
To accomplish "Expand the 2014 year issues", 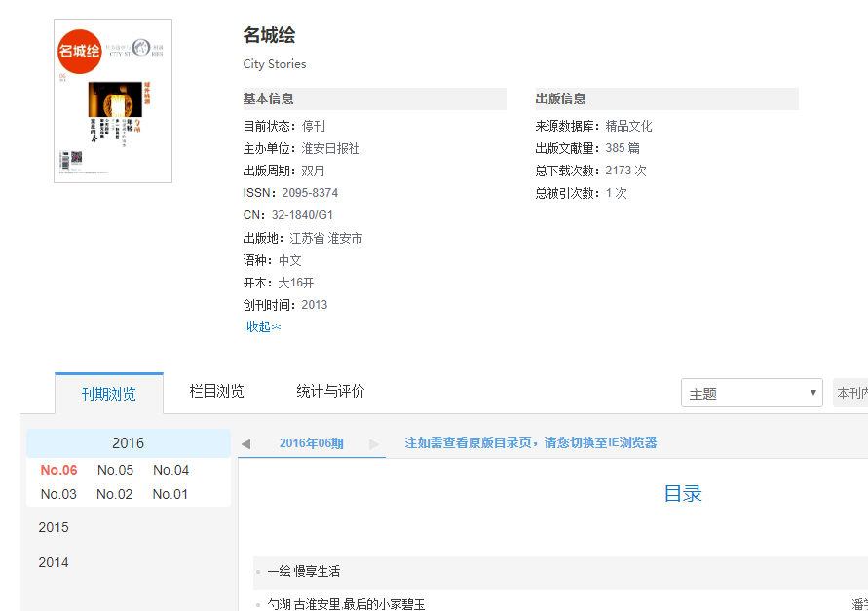I will tap(54, 562).
